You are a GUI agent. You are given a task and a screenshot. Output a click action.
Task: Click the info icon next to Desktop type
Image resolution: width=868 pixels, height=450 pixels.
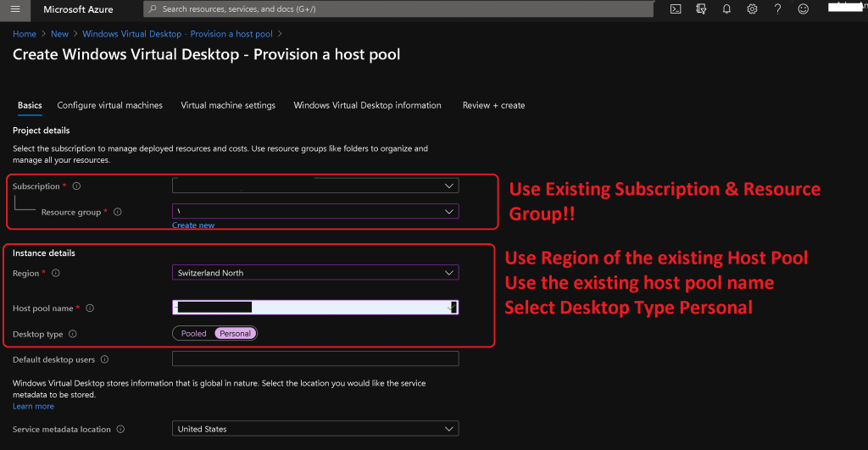click(73, 334)
